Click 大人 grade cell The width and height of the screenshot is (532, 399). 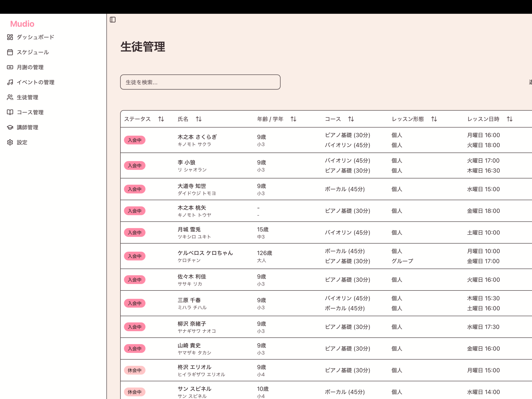coord(262,260)
